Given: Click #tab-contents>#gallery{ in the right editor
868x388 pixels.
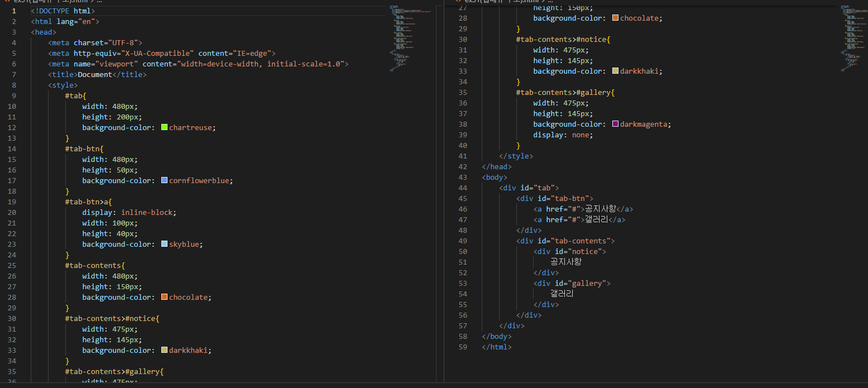Looking at the screenshot, I should (x=565, y=92).
